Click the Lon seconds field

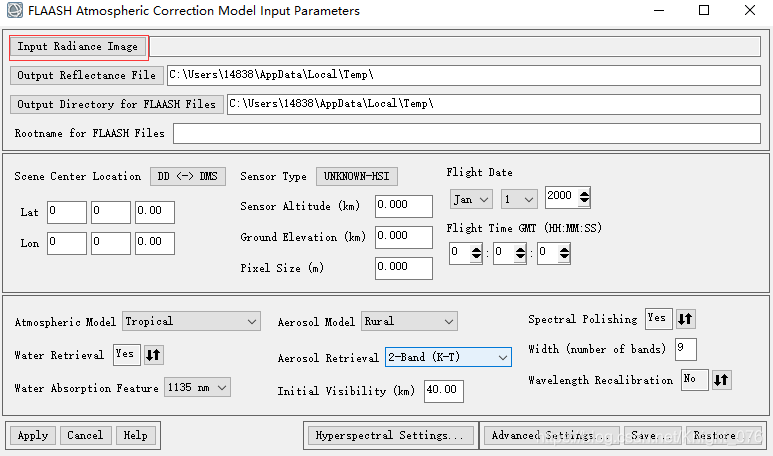click(154, 243)
